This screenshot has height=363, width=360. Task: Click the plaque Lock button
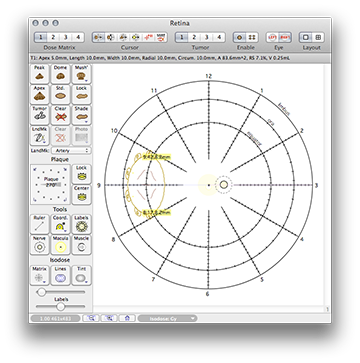pyautogui.click(x=81, y=174)
